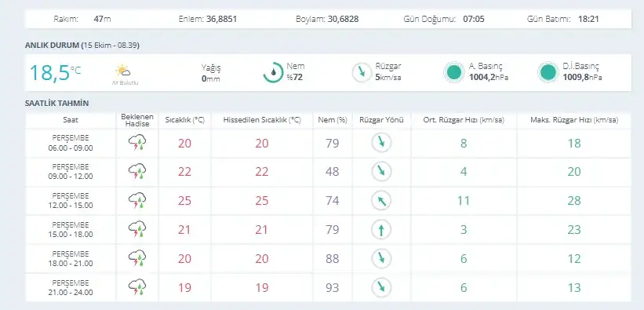Click the Enlem 36,8851 value
Image resolution: width=644 pixels, height=310 pixels.
tap(221, 19)
